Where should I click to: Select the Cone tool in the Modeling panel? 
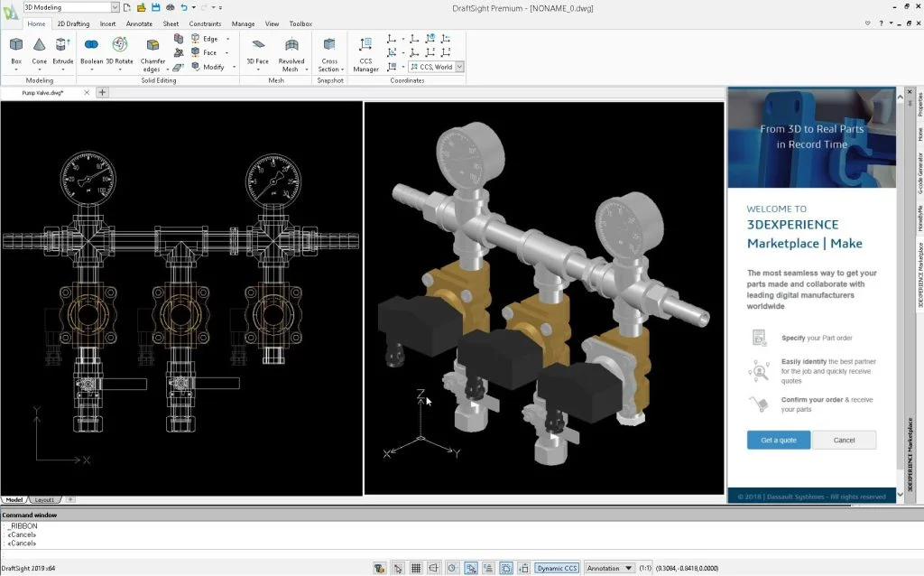click(40, 50)
